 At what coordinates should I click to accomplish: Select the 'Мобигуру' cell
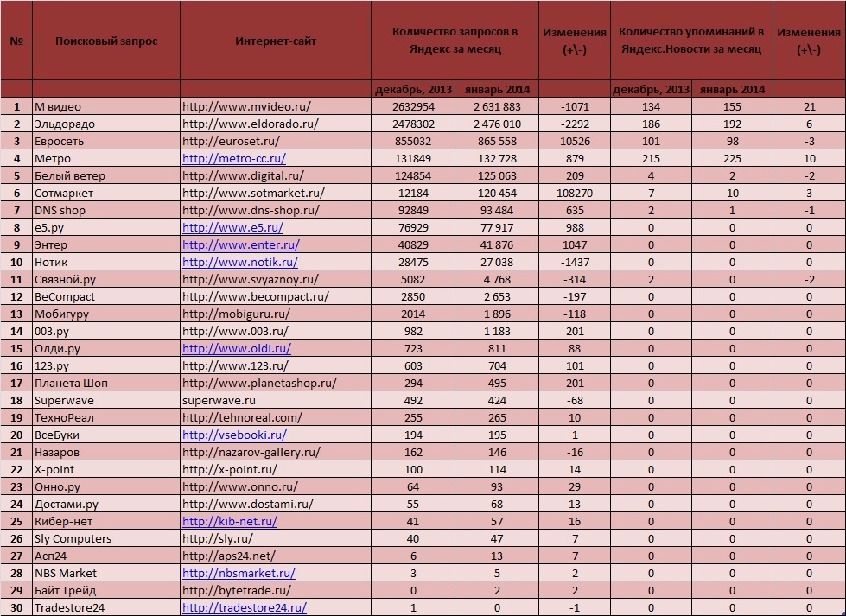106,314
